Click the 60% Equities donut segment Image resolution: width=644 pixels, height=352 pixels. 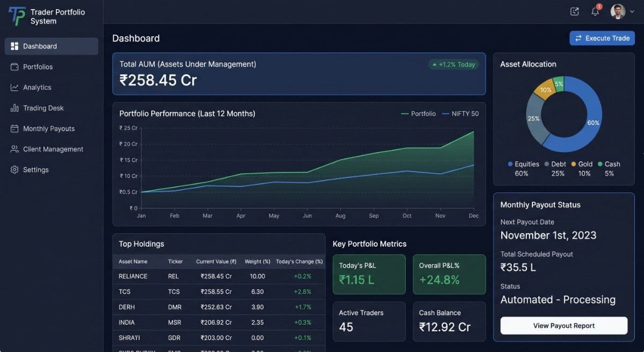pyautogui.click(x=593, y=123)
